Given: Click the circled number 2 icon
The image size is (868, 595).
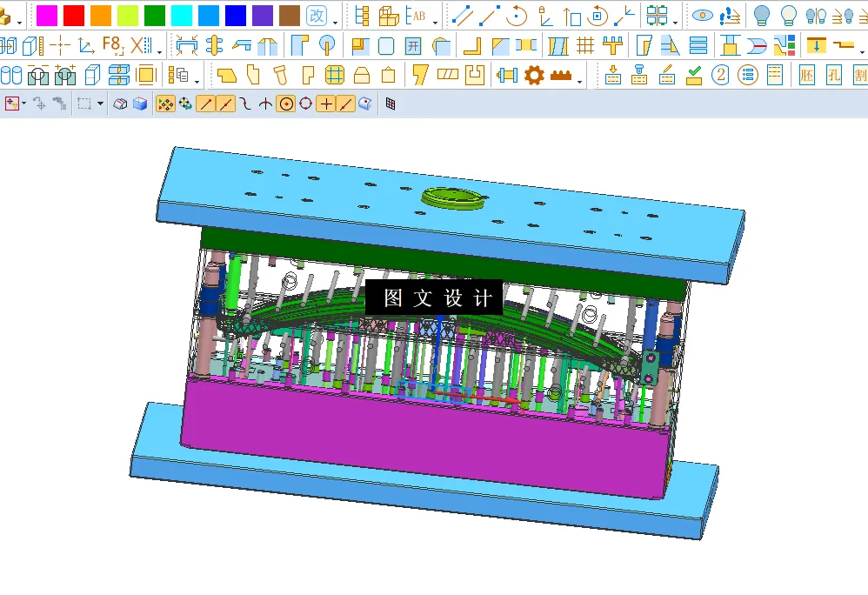Looking at the screenshot, I should tap(720, 76).
